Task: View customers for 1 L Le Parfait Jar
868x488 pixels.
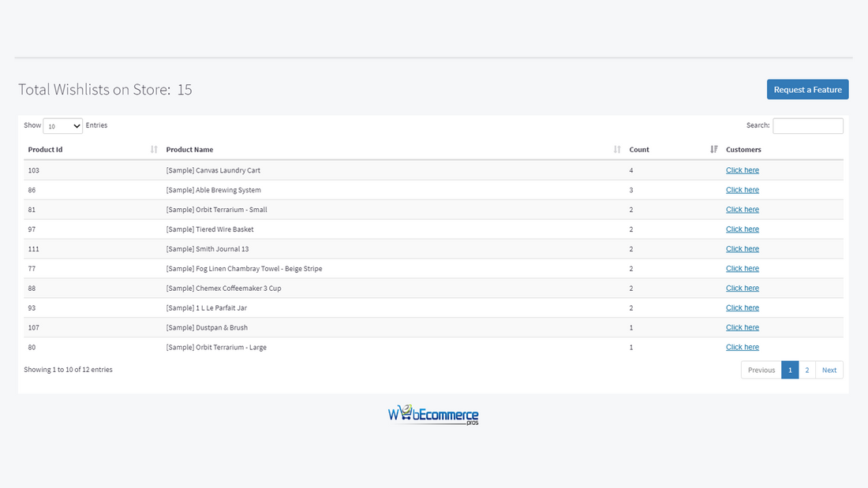Action: [743, 307]
